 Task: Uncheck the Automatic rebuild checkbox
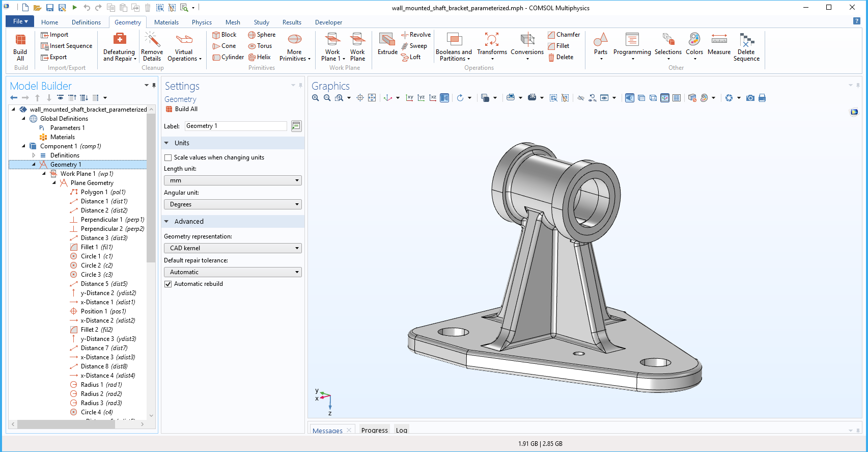(168, 284)
